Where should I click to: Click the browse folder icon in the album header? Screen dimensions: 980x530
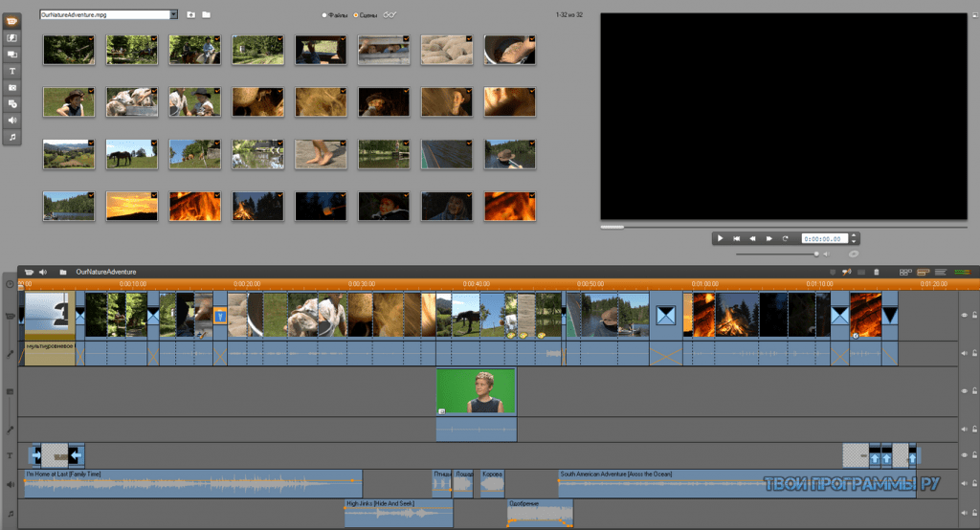pyautogui.click(x=207, y=14)
